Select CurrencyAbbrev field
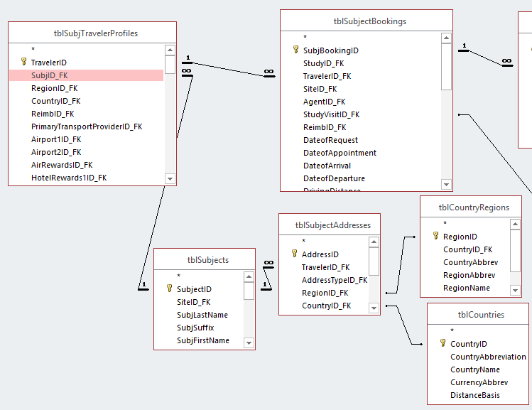532x410 pixels. coord(478,382)
